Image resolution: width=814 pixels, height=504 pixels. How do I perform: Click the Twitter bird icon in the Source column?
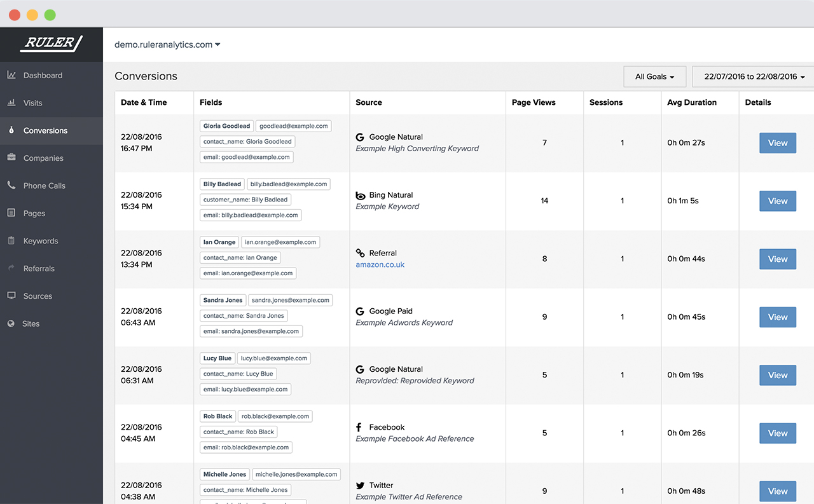click(x=361, y=486)
